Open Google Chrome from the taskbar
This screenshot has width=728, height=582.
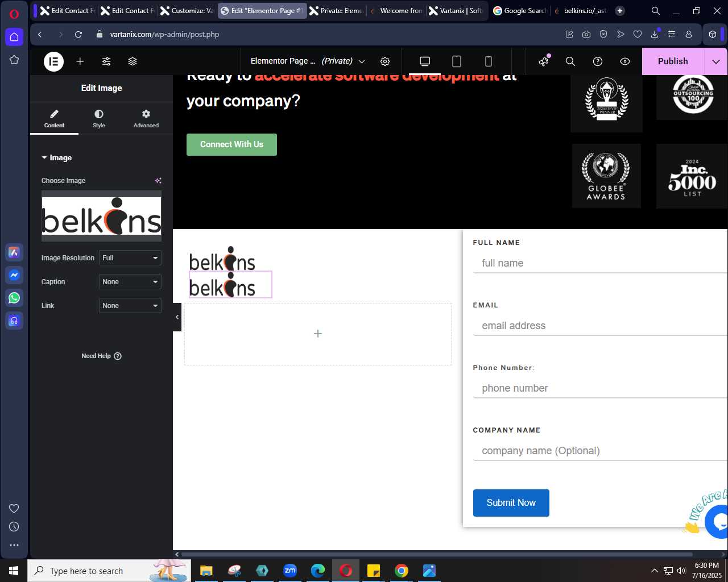click(x=402, y=571)
